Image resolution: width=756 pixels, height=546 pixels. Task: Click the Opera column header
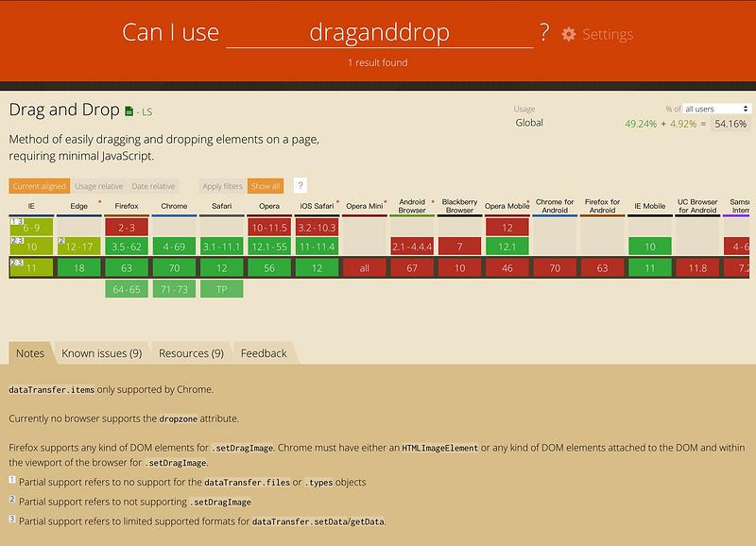pos(269,206)
